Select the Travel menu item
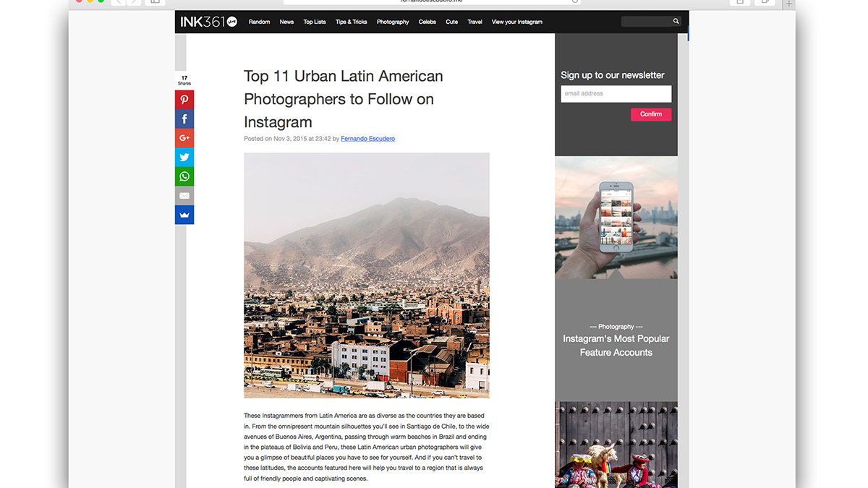Image resolution: width=868 pixels, height=488 pixels. tap(475, 22)
